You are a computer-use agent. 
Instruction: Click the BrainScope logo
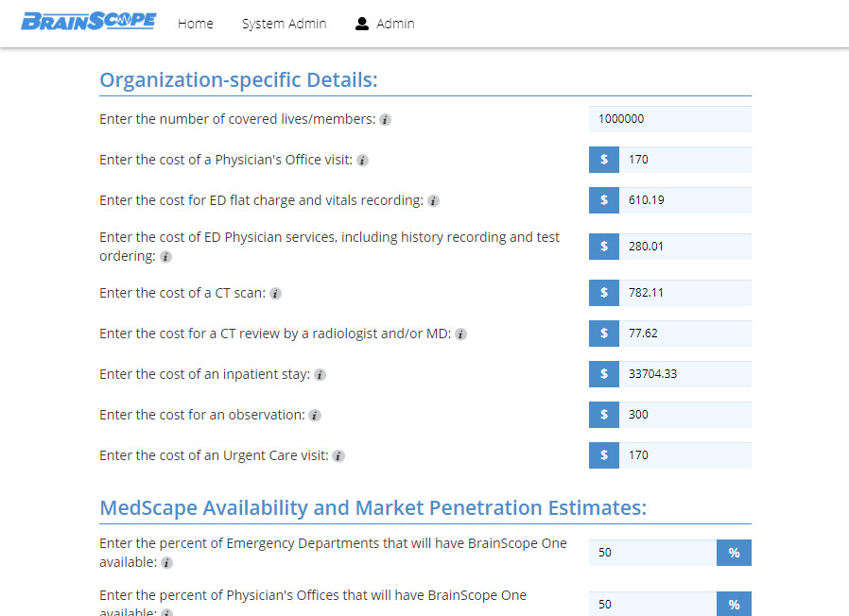coord(89,22)
